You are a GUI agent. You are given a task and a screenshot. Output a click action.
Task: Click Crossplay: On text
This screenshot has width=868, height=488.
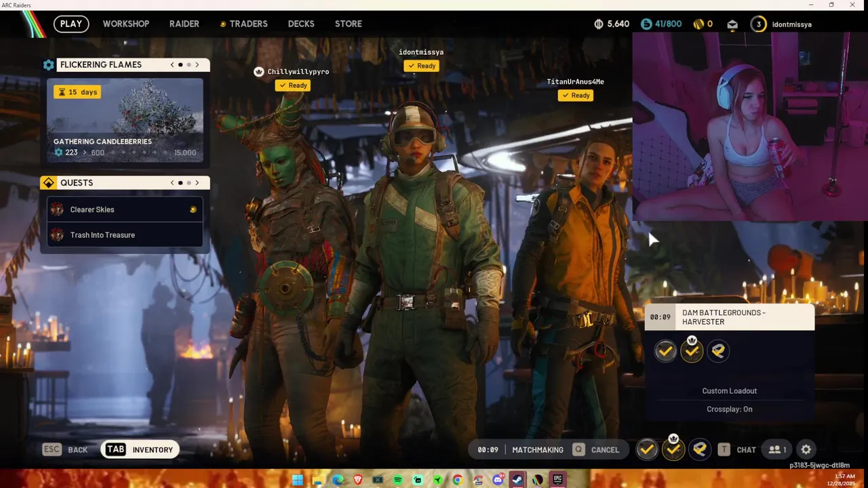[730, 409]
